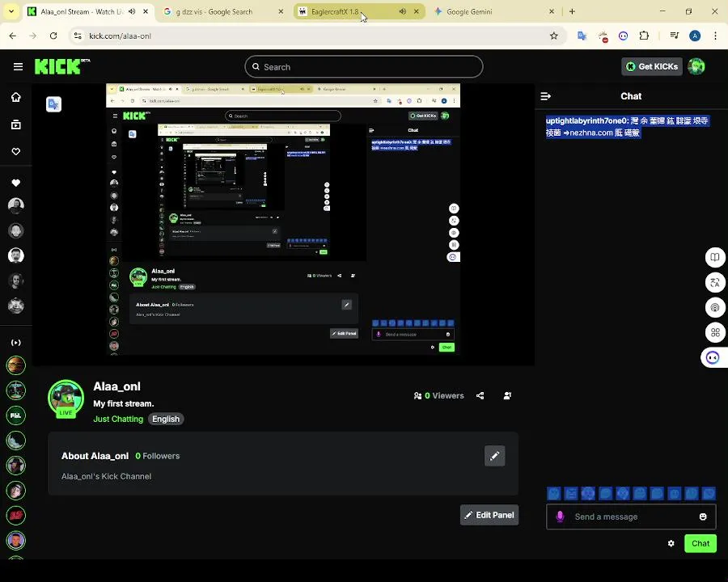Close the Google Gemini tab
728x582 pixels.
(x=552, y=11)
